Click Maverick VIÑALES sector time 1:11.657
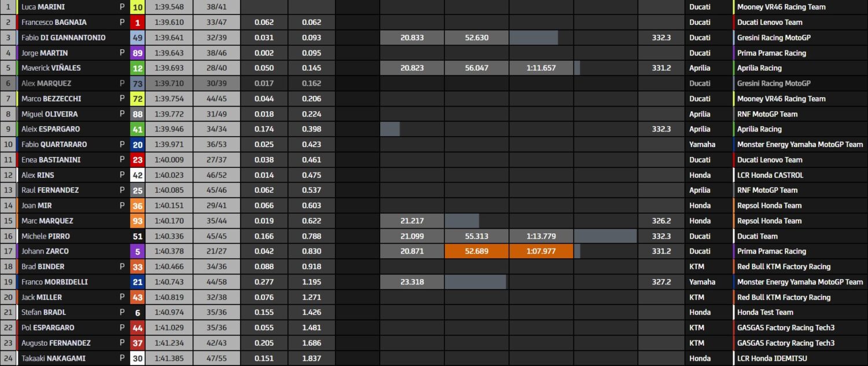 click(541, 68)
